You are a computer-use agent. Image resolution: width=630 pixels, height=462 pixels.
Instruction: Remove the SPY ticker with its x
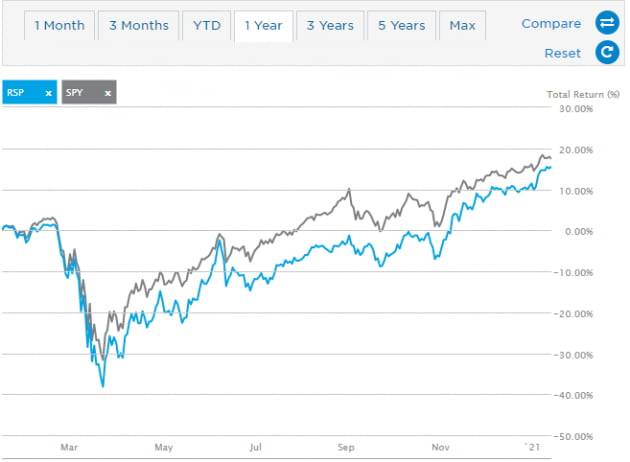[x=108, y=93]
